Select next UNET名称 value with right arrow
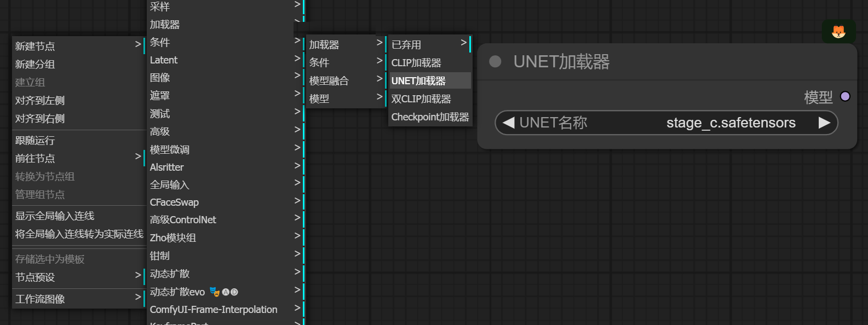The width and height of the screenshot is (868, 325). point(824,123)
